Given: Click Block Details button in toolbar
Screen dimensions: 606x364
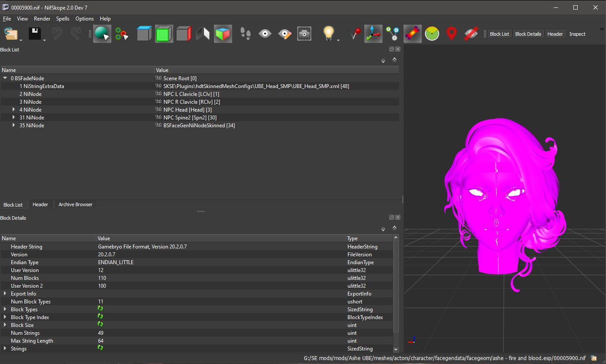Looking at the screenshot, I should pos(528,34).
